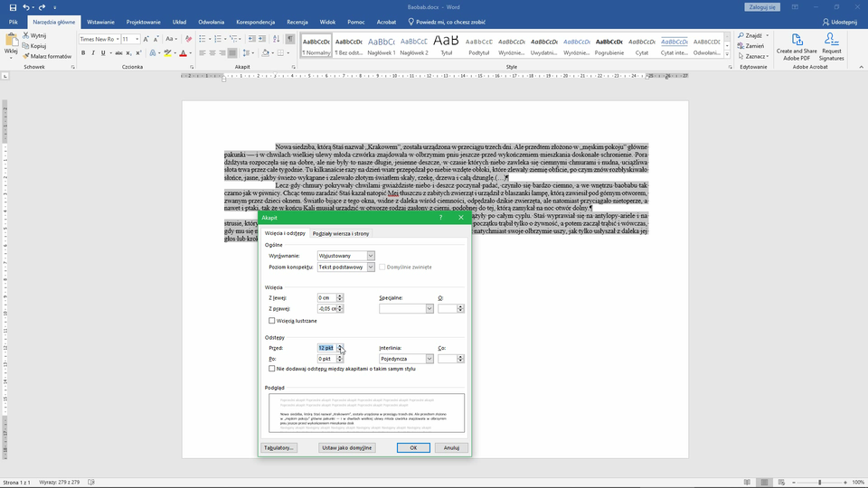868x488 pixels.
Task: Switch to Podziały wiersza i strony tab
Action: coord(341,233)
